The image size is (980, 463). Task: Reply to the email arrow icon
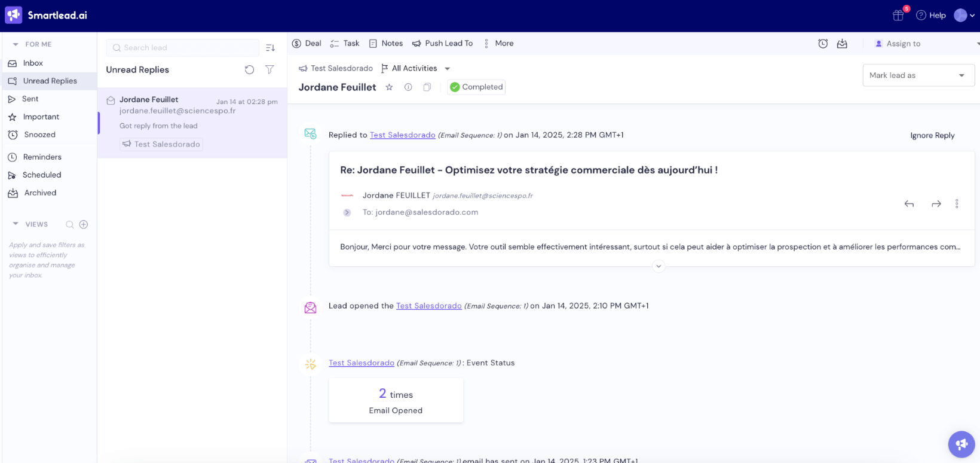tap(909, 204)
